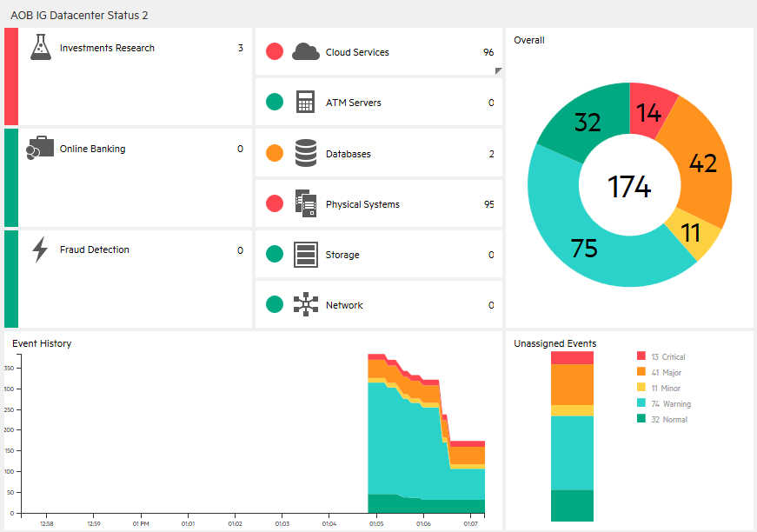Click the 74 Warning legend label
757x532 pixels.
pos(671,404)
